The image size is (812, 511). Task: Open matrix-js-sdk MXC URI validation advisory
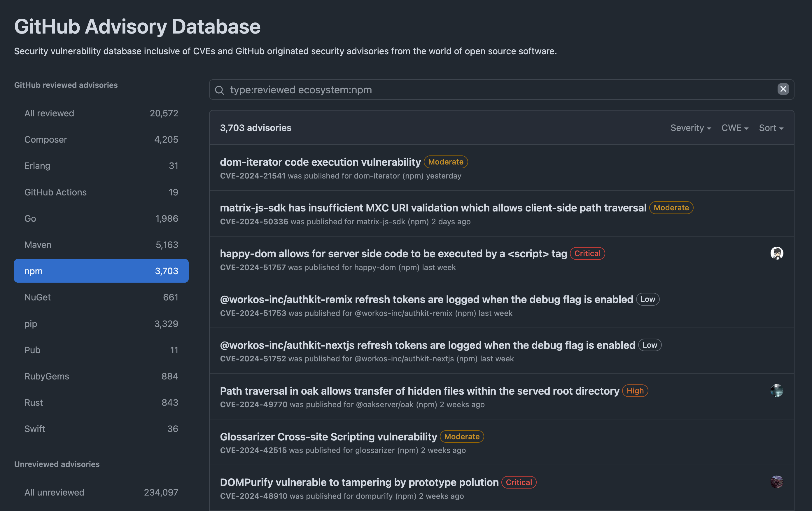[433, 208]
